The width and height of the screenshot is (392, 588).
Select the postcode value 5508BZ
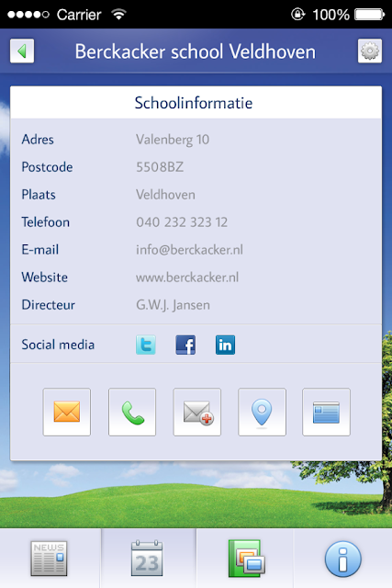[x=160, y=167]
